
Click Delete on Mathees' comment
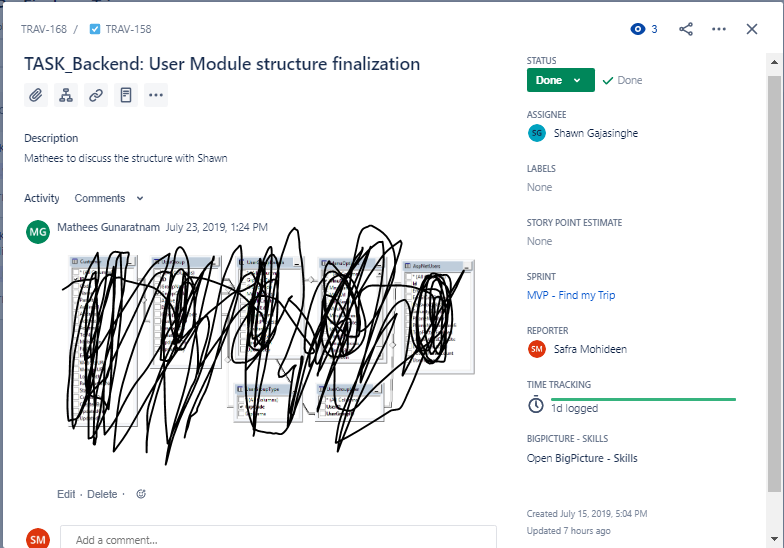click(102, 494)
